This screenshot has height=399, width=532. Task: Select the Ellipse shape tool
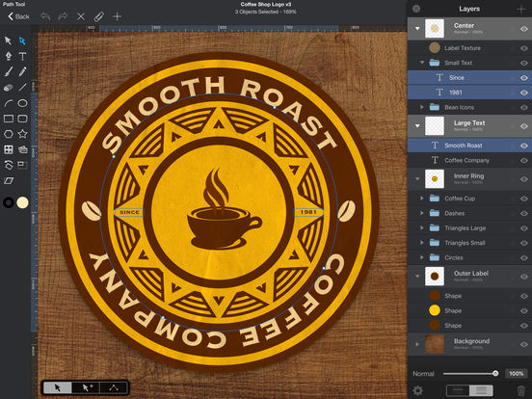coord(22,103)
